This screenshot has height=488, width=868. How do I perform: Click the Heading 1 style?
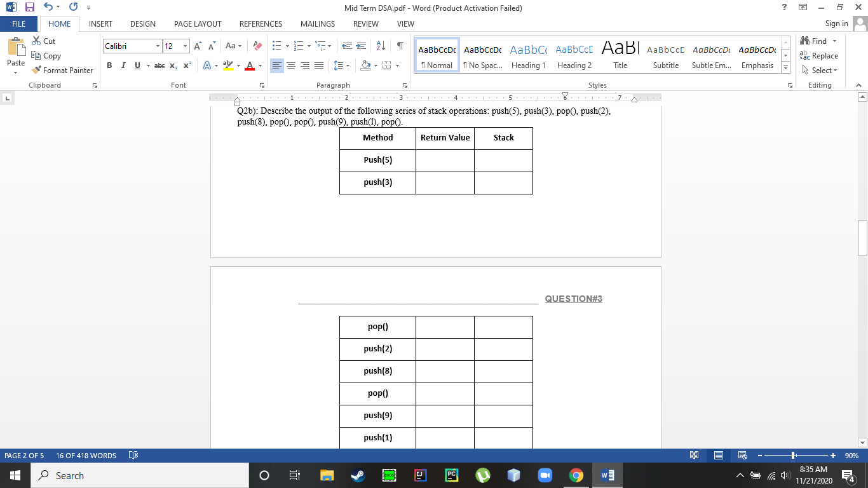(x=529, y=55)
